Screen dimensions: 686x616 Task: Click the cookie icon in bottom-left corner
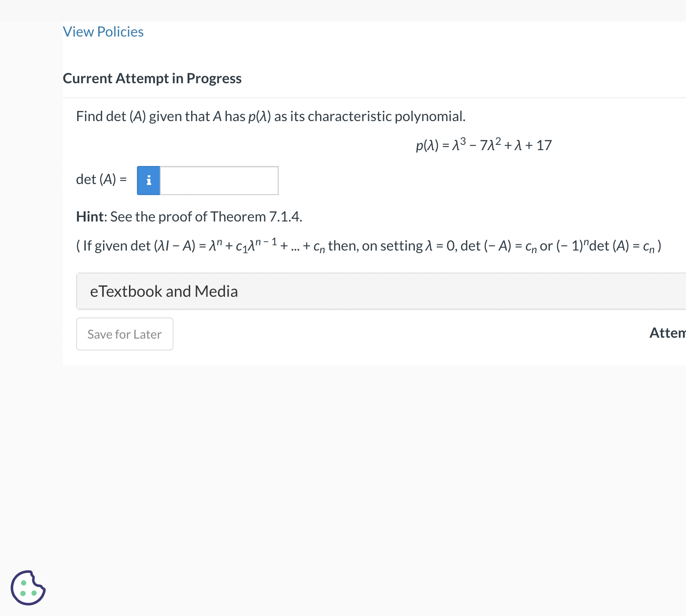(28, 588)
